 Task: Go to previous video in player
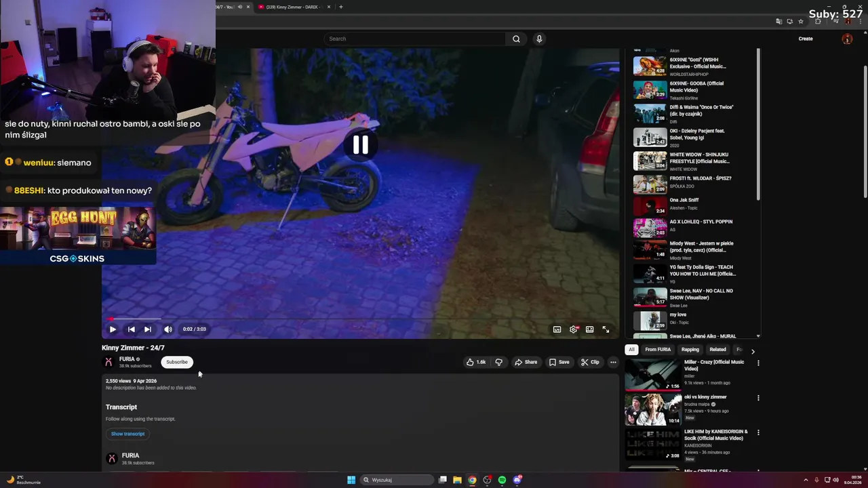coord(131,329)
